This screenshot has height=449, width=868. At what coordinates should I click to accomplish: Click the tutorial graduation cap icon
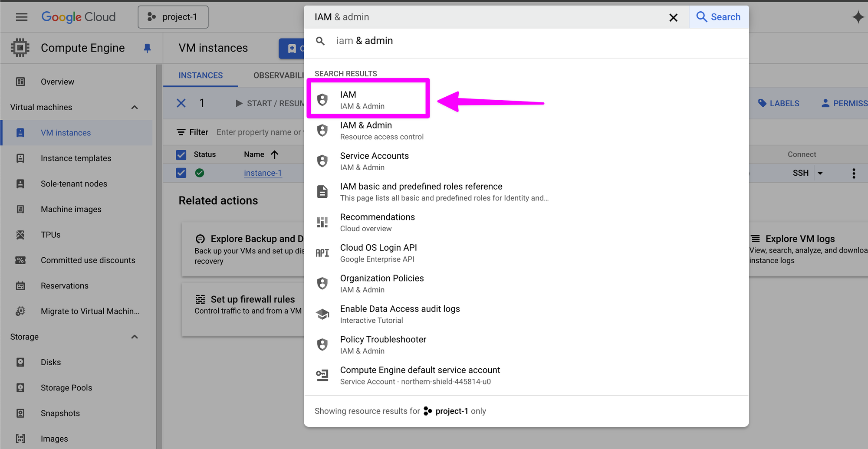322,314
